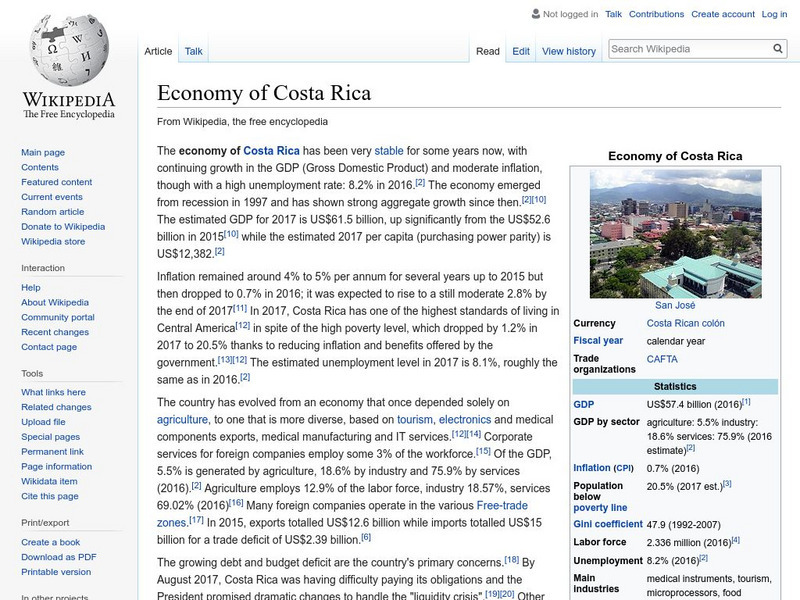The height and width of the screenshot is (600, 800).
Task: Open the San José city photo thumbnail
Action: click(675, 234)
